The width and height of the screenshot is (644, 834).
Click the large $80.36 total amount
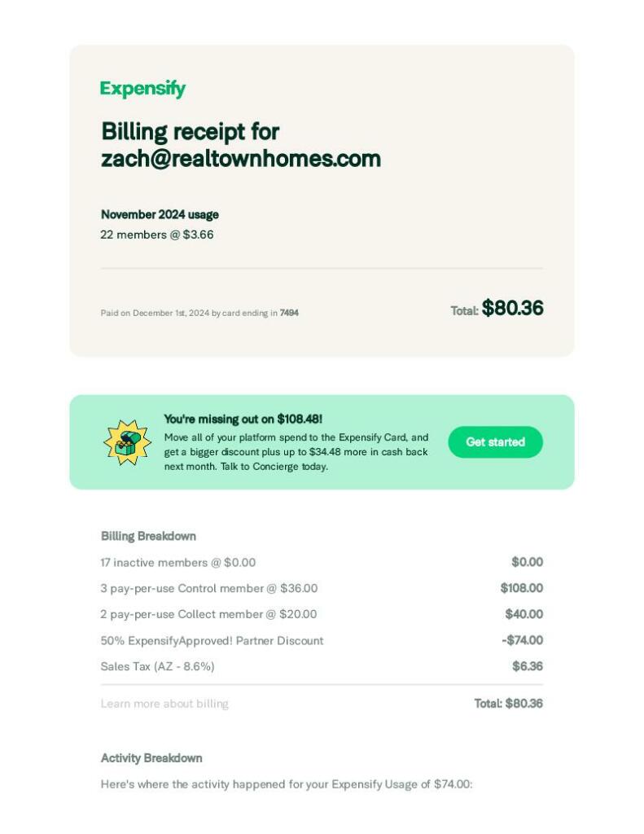click(512, 308)
